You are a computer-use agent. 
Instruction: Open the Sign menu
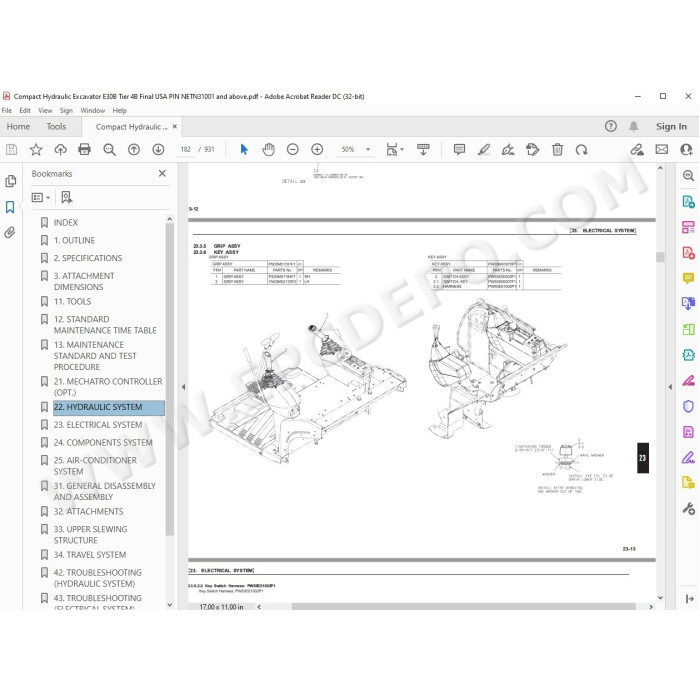[x=66, y=110]
